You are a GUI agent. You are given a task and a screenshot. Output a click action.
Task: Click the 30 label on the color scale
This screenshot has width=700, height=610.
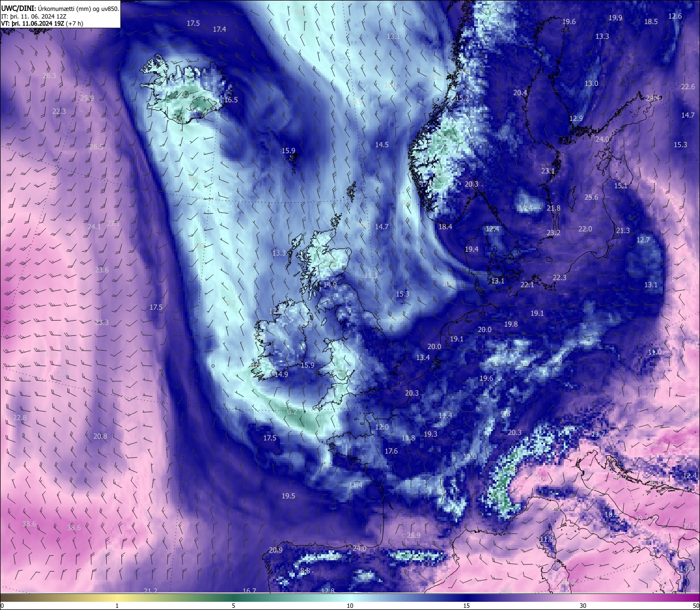pos(583,606)
